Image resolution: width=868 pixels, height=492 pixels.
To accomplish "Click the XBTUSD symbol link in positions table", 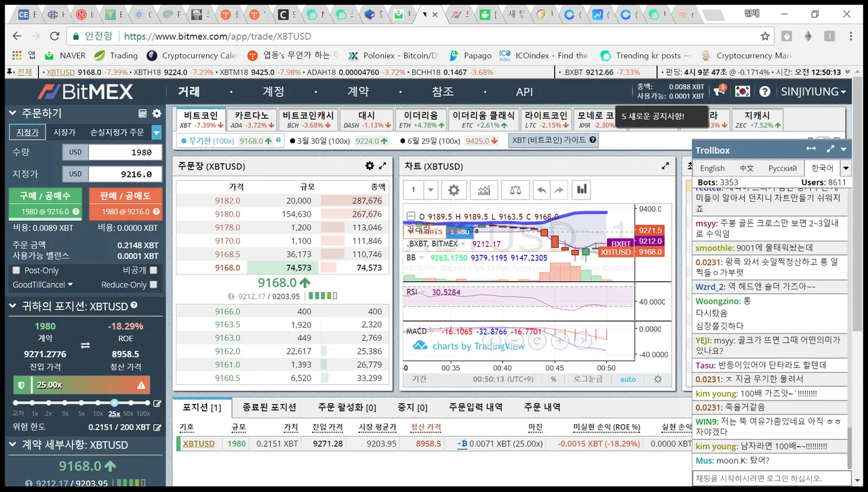I will click(199, 444).
